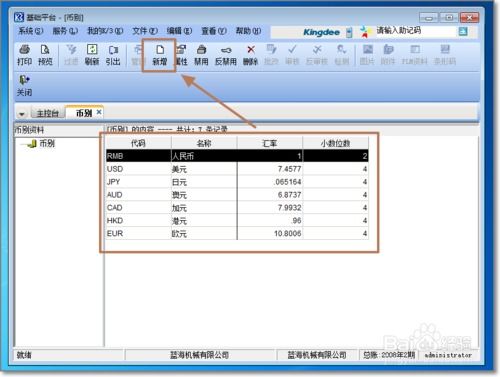Image resolution: width=500 pixels, height=377 pixels.
Task: Click the 请输入助记码 input field
Action: click(415, 31)
